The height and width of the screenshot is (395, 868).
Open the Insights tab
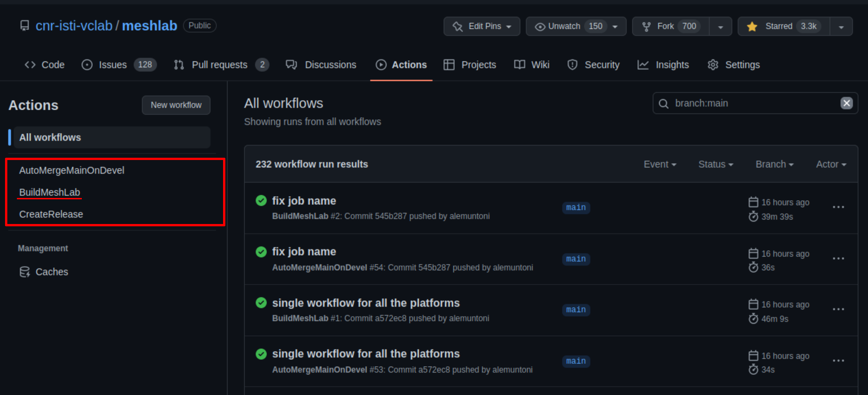tap(663, 65)
